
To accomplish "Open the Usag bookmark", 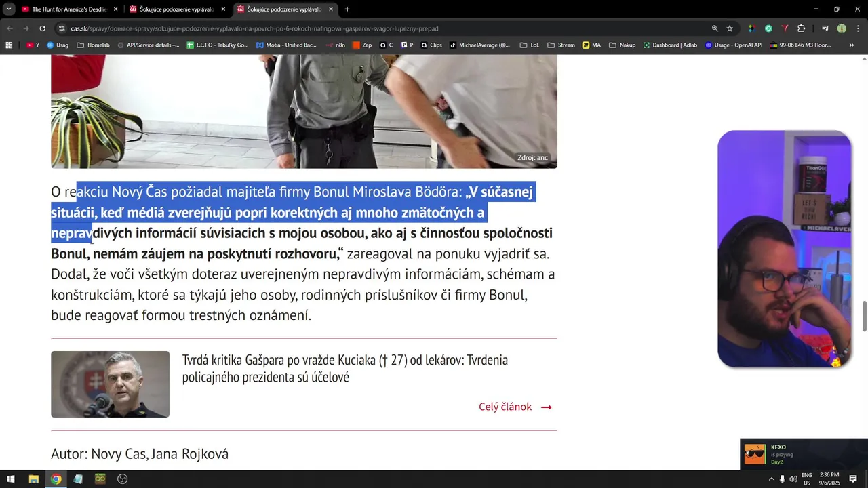I will (x=58, y=45).
